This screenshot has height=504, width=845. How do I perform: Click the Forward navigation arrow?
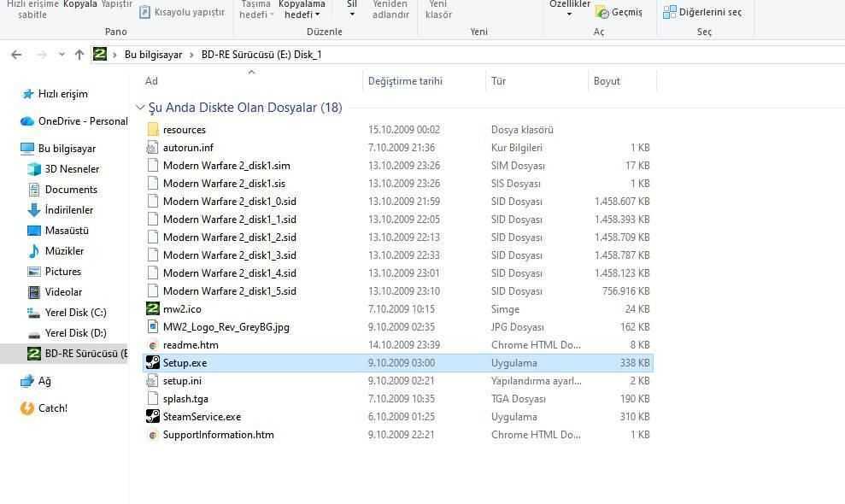point(42,55)
